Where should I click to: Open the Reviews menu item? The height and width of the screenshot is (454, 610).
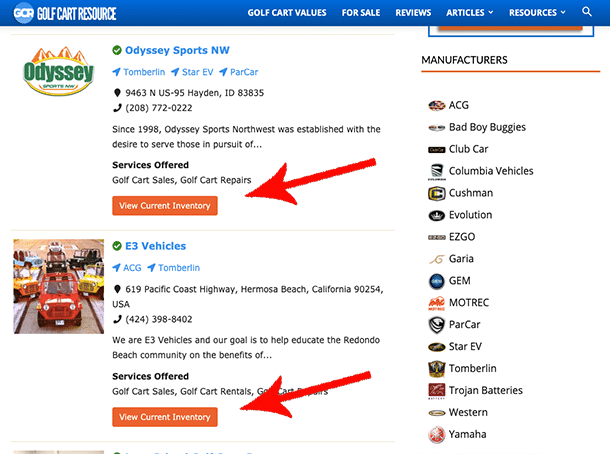[x=413, y=13]
